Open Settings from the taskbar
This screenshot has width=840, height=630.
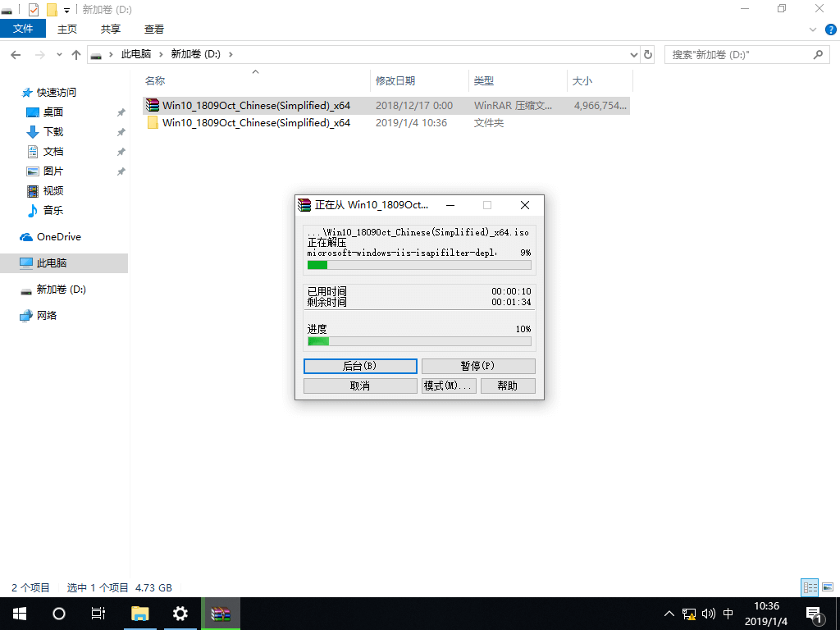click(x=180, y=613)
